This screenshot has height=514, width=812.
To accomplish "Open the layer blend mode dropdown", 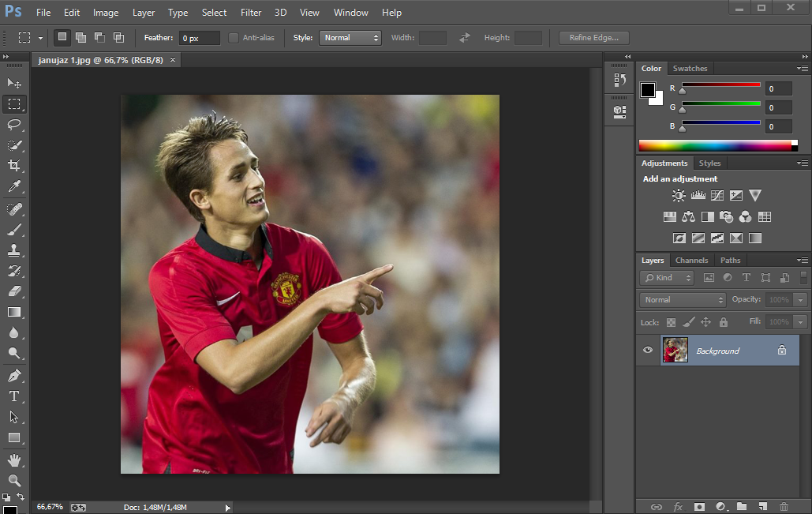I will 683,300.
